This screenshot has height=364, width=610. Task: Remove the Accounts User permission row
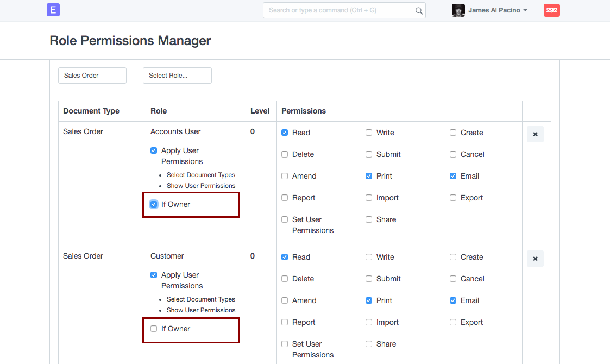pyautogui.click(x=535, y=134)
